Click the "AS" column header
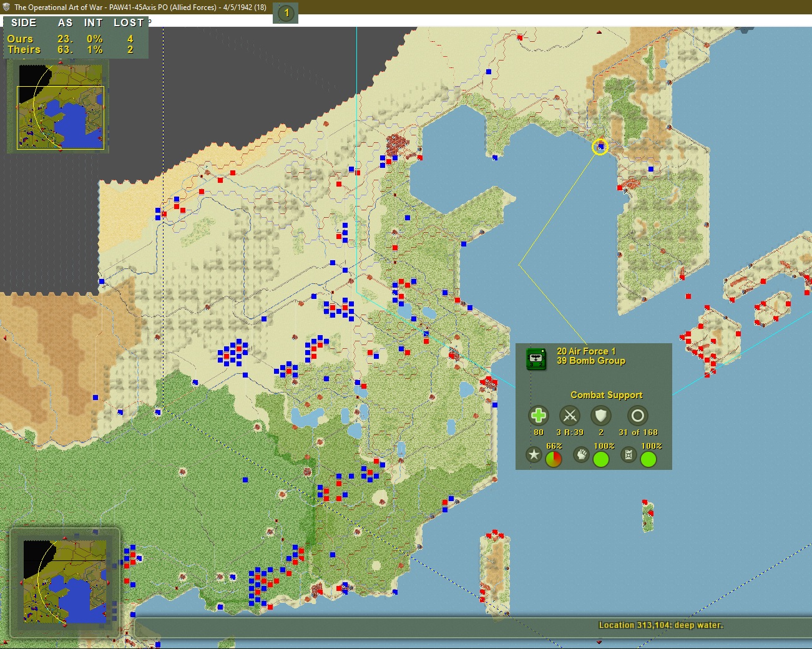 pyautogui.click(x=65, y=22)
